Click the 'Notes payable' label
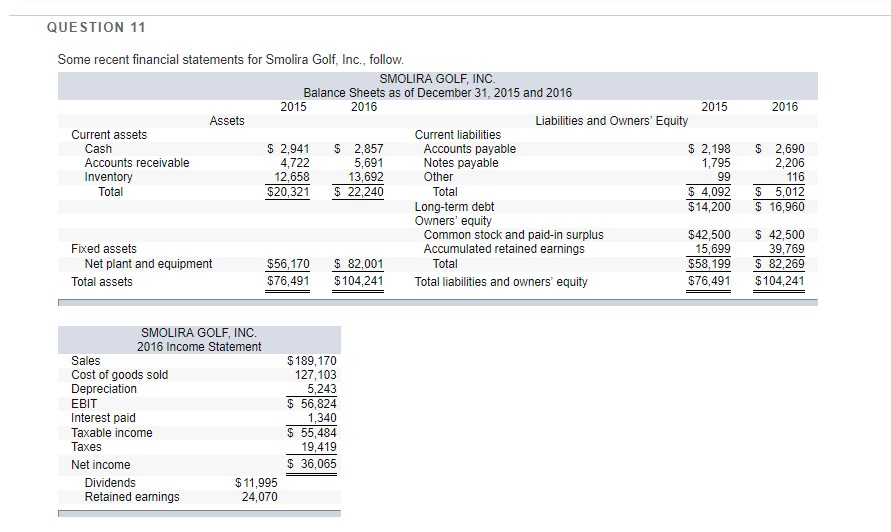The height and width of the screenshot is (532, 891). [461, 163]
